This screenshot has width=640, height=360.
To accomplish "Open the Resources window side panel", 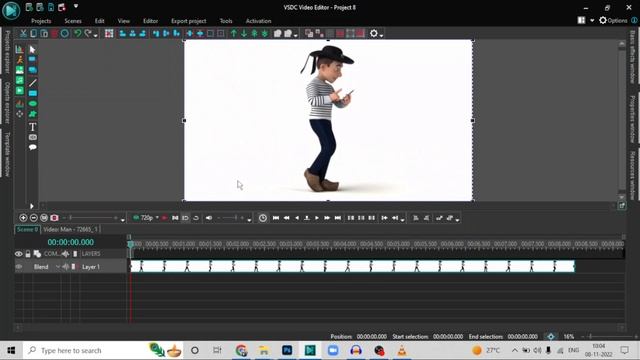I will 632,175.
